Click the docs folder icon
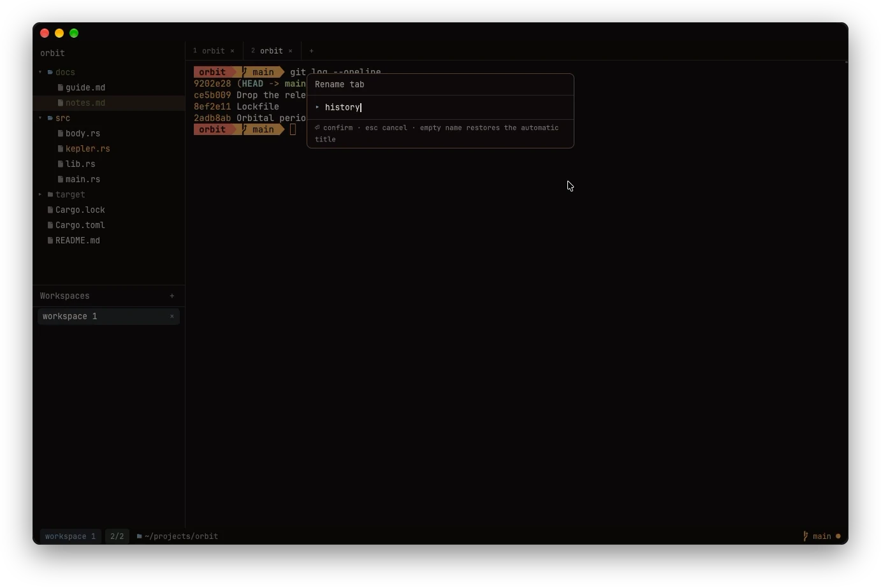The height and width of the screenshot is (588, 881). coord(50,72)
